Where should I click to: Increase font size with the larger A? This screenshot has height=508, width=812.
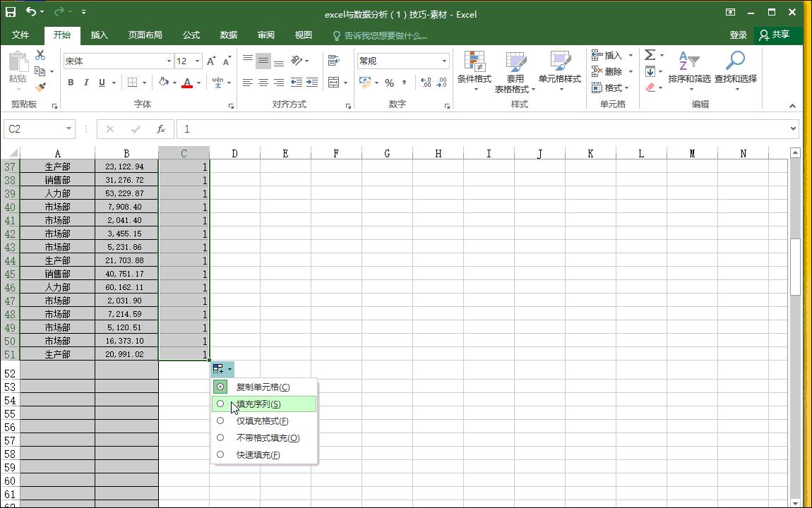point(211,61)
